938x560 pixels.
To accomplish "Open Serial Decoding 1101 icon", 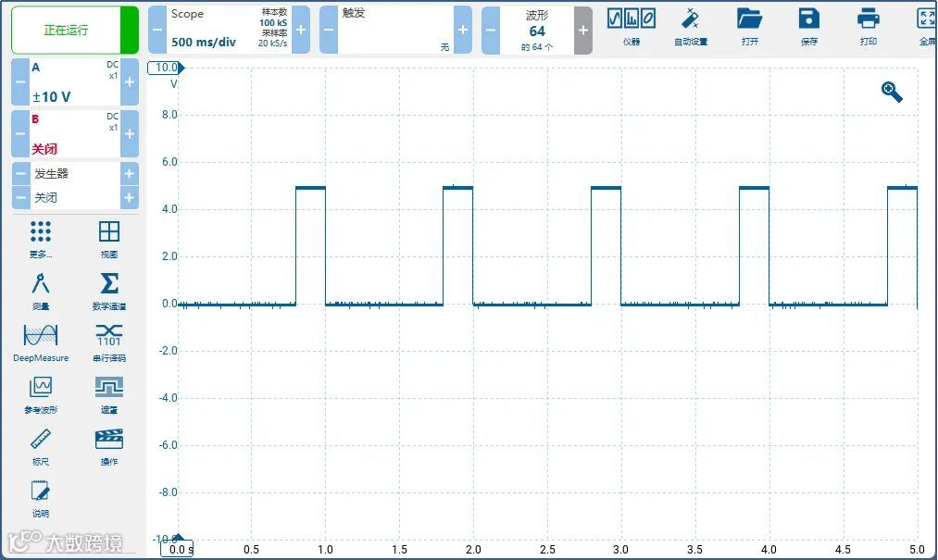I will point(109,342).
